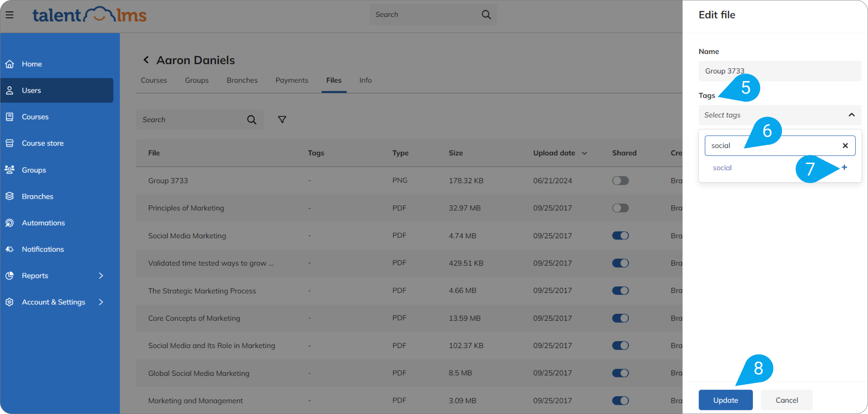
Task: Expand Account & Settings chevron
Action: 101,302
